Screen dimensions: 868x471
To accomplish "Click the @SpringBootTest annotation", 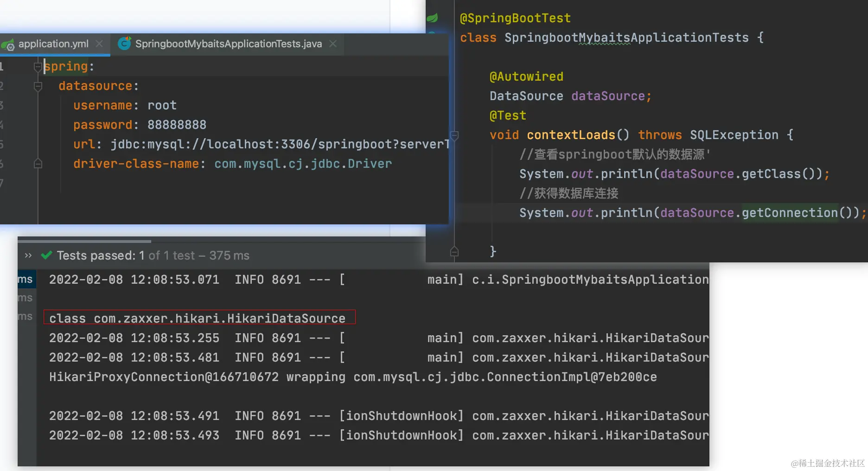I will (515, 18).
